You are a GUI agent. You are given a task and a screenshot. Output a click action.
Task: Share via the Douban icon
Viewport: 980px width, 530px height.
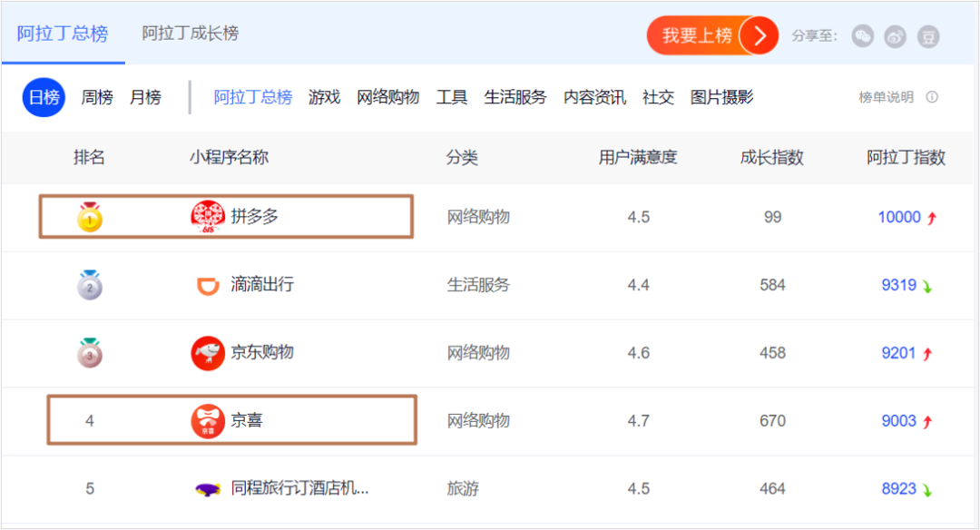click(928, 37)
